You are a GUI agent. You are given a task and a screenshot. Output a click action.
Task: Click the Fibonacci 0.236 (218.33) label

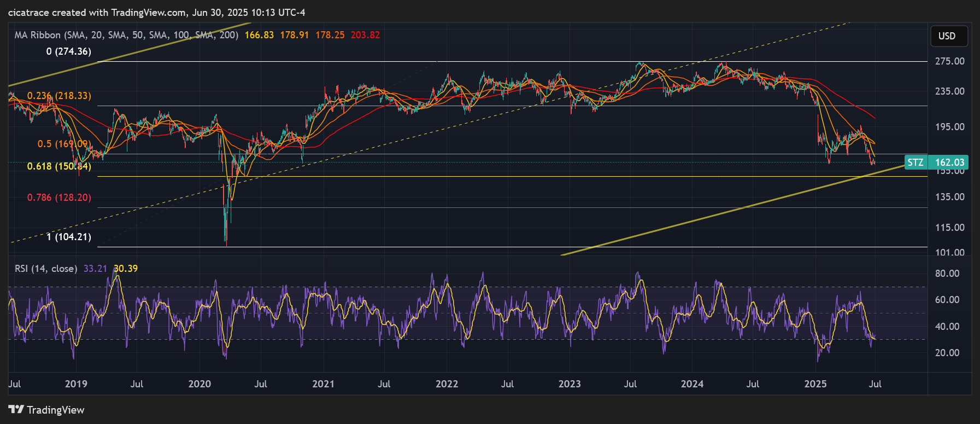point(59,96)
